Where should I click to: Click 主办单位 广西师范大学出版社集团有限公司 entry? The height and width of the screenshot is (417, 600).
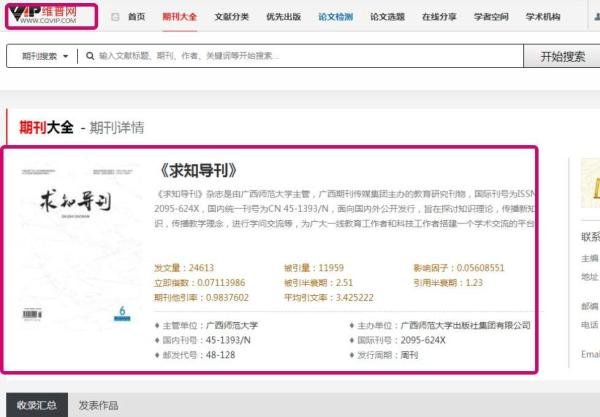coord(440,326)
